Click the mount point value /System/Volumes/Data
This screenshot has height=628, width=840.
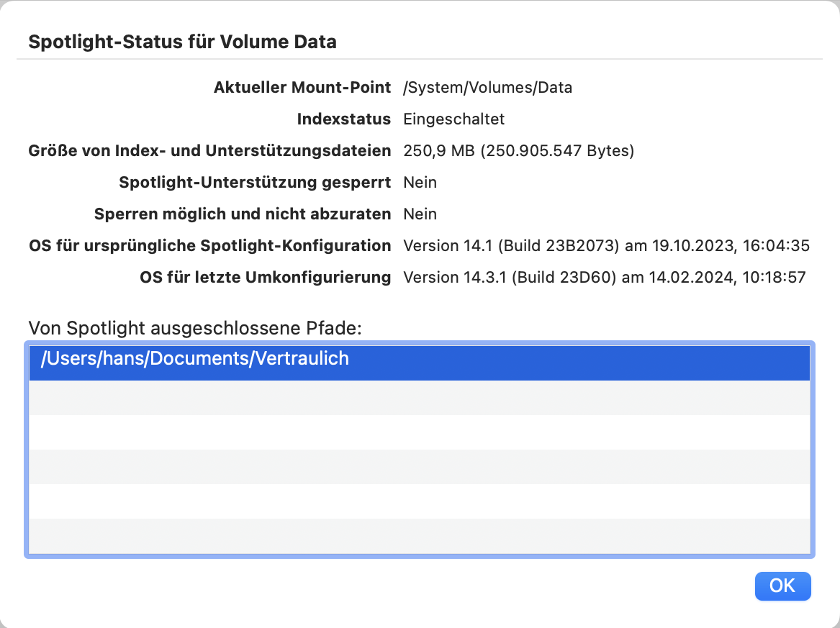click(x=487, y=87)
